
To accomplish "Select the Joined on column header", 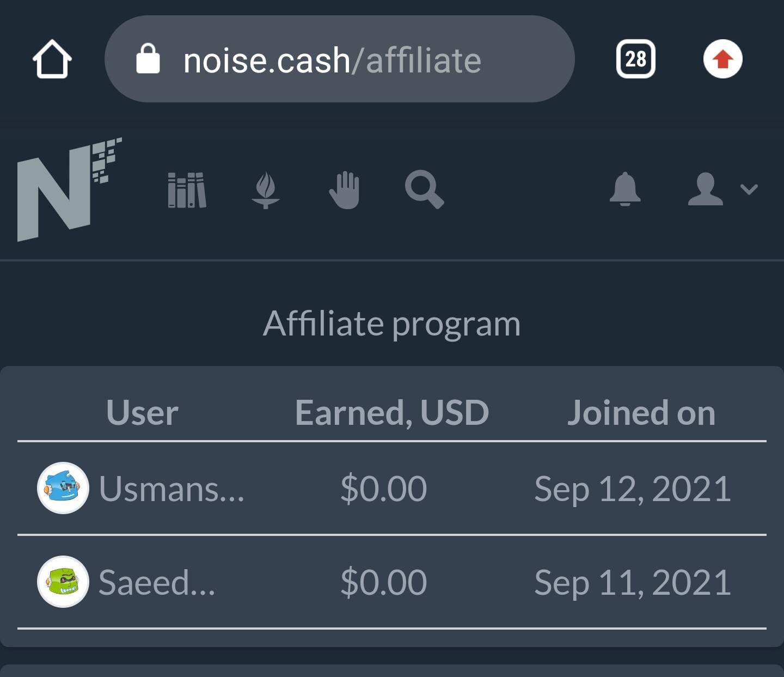I will 641,412.
